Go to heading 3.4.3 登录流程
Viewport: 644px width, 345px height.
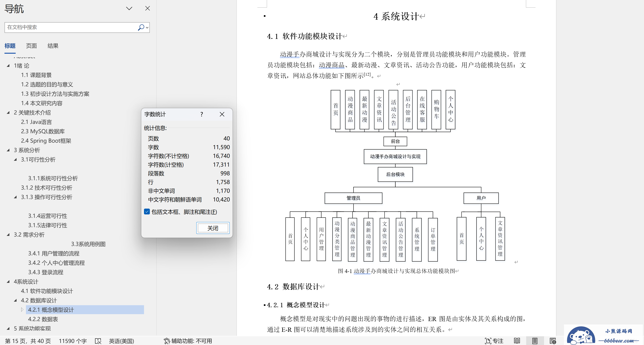click(45, 272)
